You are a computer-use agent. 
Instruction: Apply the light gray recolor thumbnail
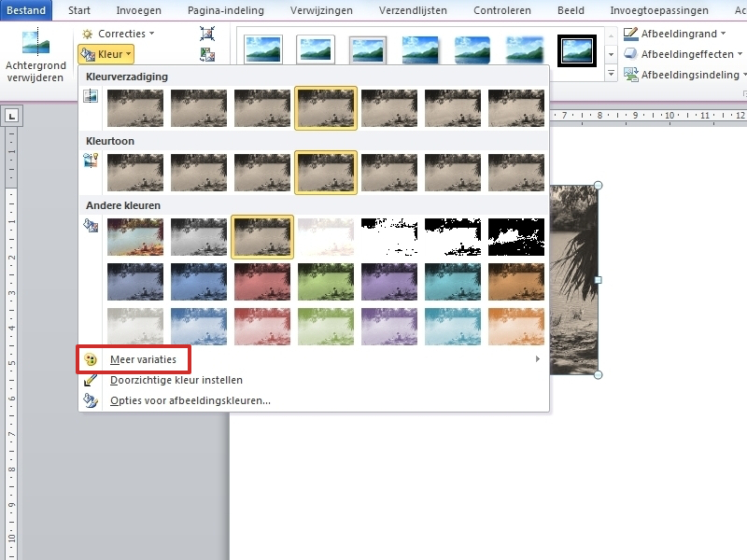coord(135,326)
